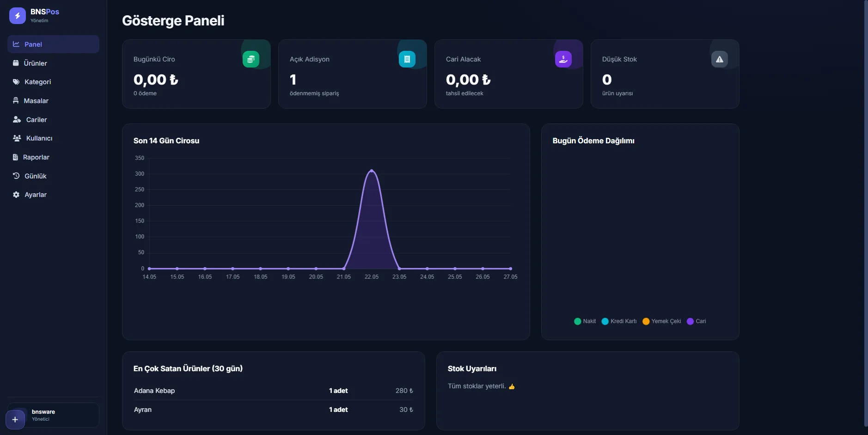Screen dimensions: 868x435
Task: Click the purple Cari legend swatch
Action: [690, 321]
